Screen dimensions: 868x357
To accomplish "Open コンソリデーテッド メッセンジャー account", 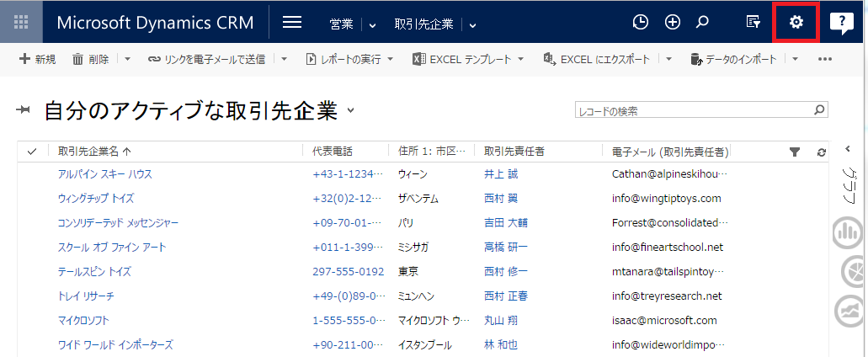I will tap(118, 222).
